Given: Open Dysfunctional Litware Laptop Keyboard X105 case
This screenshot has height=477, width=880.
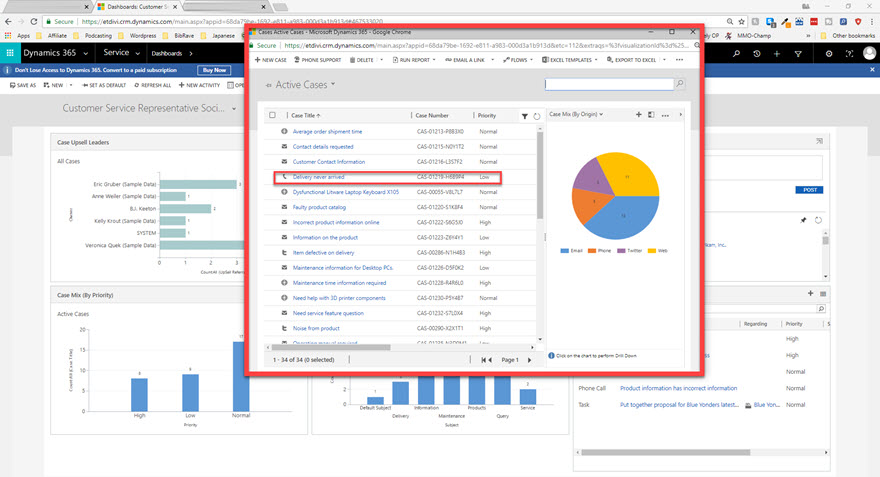Looking at the screenshot, I should coord(346,192).
